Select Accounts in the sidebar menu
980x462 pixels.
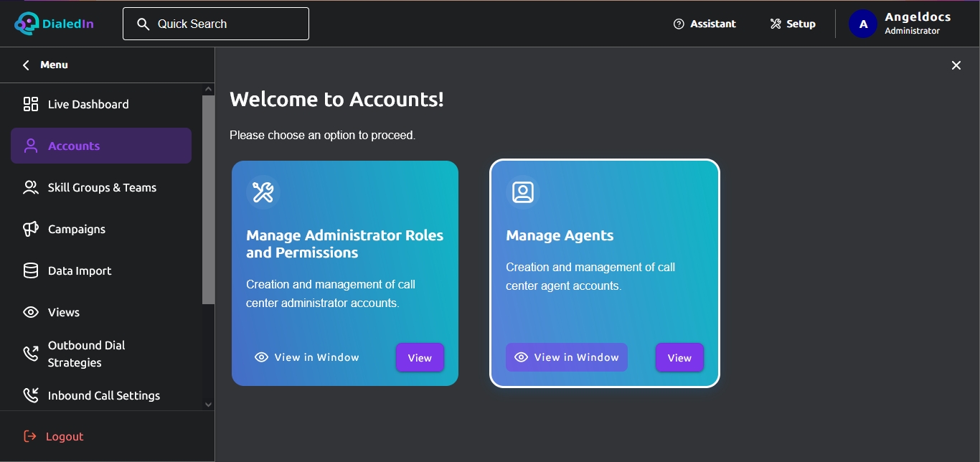point(101,146)
